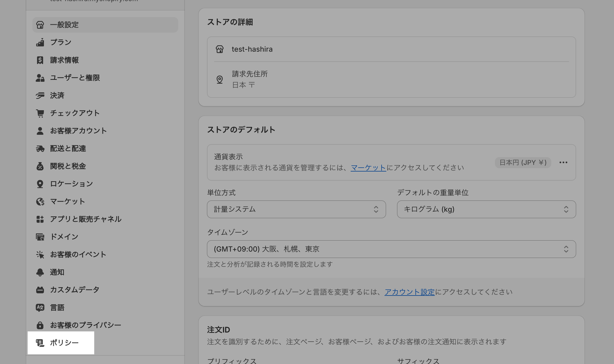This screenshot has width=614, height=364.
Task: Click the チェックアウト shopping cart icon
Action: (40, 113)
